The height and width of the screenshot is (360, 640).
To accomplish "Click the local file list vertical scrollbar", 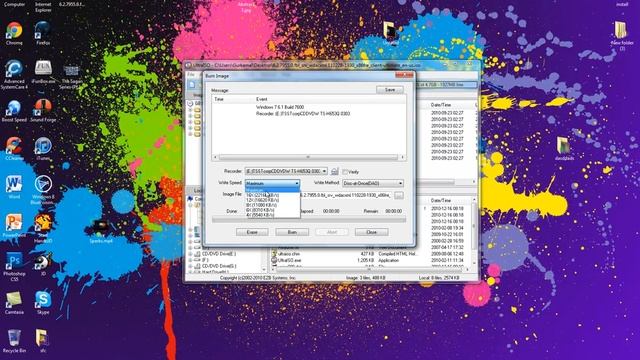I will click(474, 232).
